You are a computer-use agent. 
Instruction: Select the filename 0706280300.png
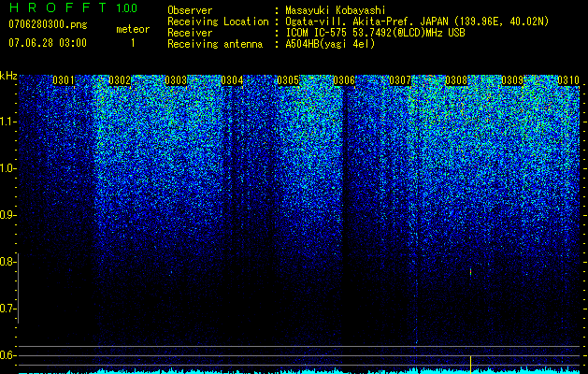coord(48,24)
